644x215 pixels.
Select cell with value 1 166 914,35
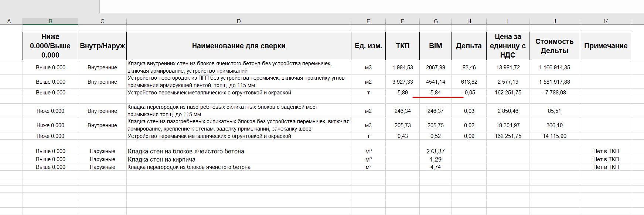(555, 67)
